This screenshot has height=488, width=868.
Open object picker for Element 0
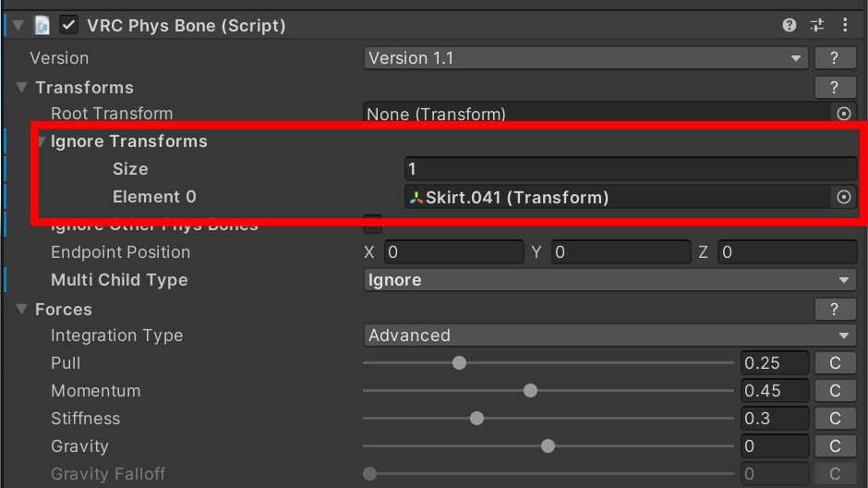click(842, 197)
